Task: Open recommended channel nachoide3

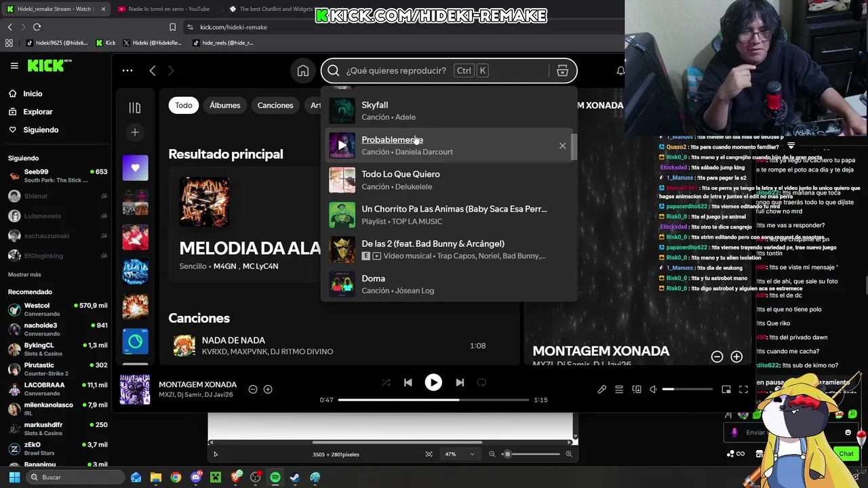Action: point(58,329)
